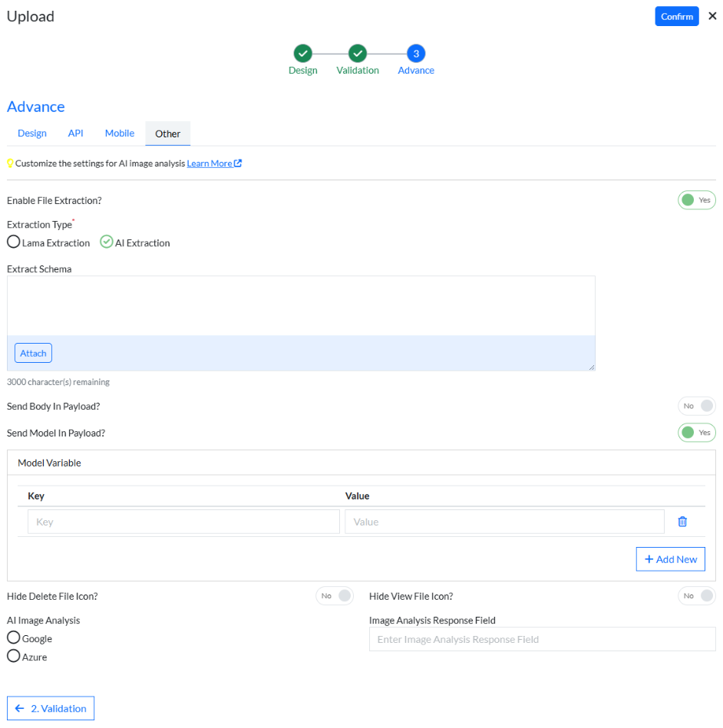This screenshot has height=728, width=723.
Task: Click the Image Analysis Response Field input
Action: pos(542,639)
